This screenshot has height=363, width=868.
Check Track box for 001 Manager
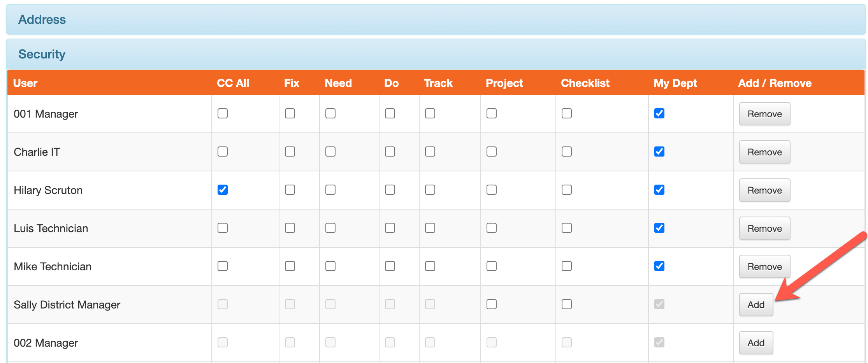[430, 113]
